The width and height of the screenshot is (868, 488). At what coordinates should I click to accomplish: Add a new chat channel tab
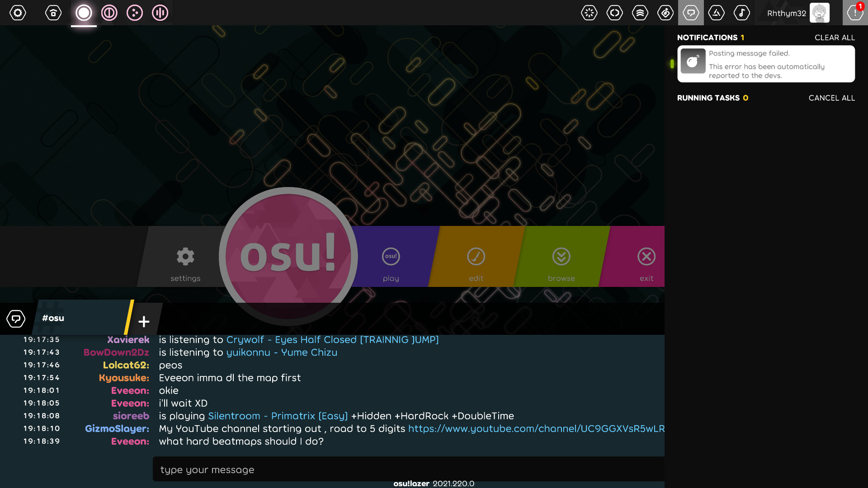coord(144,321)
